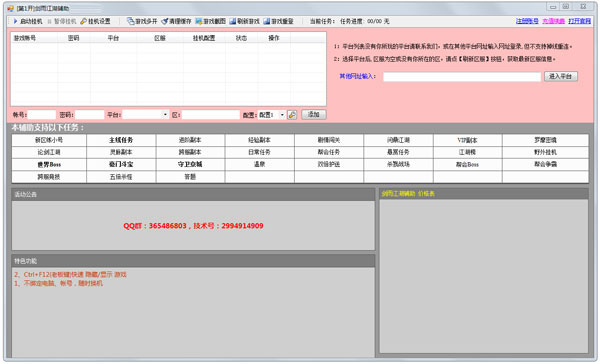Click the 平台 column header in account table
This screenshot has width=600, height=364.
pyautogui.click(x=113, y=38)
